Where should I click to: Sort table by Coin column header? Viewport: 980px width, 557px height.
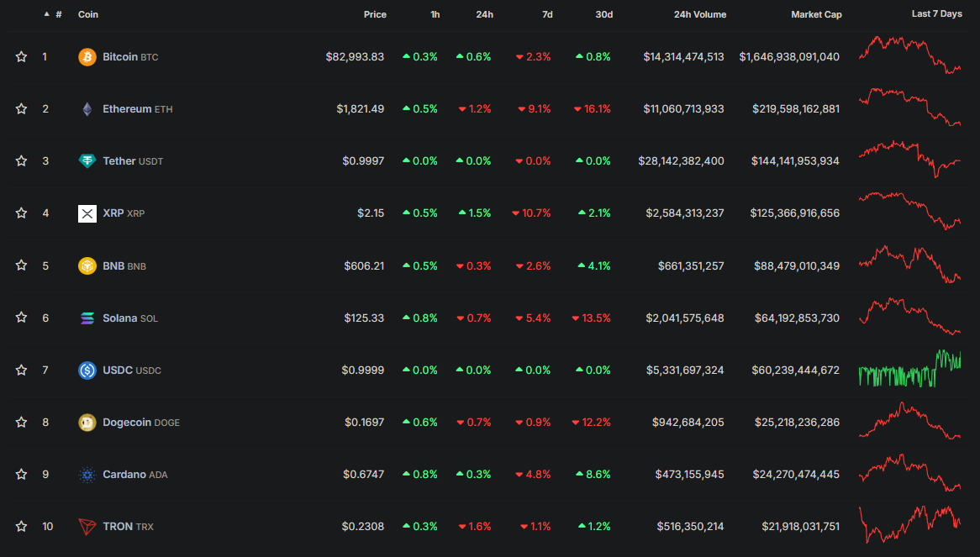click(88, 14)
